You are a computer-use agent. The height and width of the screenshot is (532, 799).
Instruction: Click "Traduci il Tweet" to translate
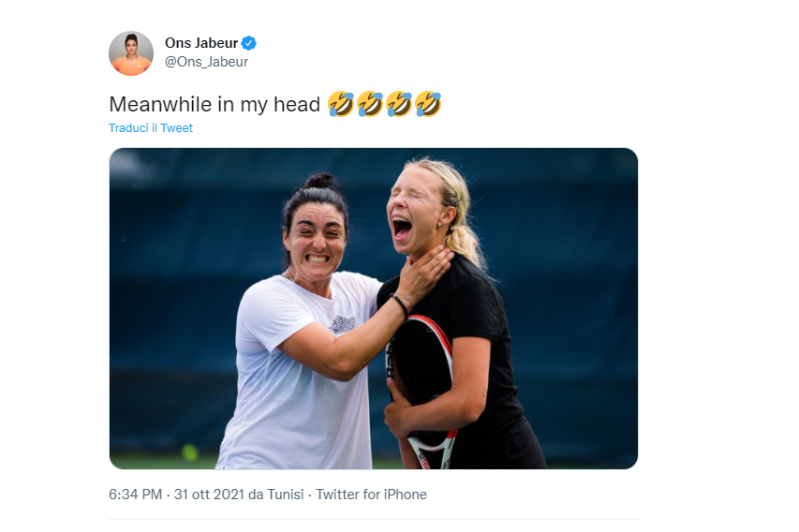151,128
